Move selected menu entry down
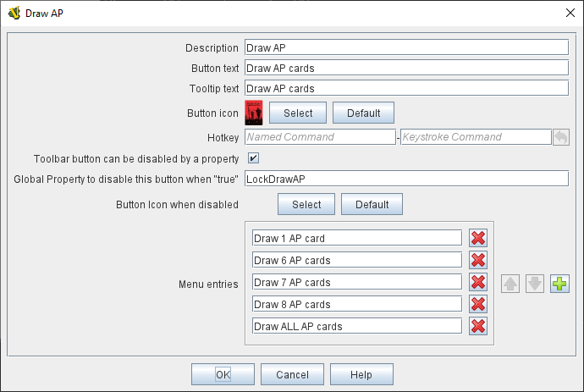This screenshot has height=392, width=584. (x=535, y=284)
